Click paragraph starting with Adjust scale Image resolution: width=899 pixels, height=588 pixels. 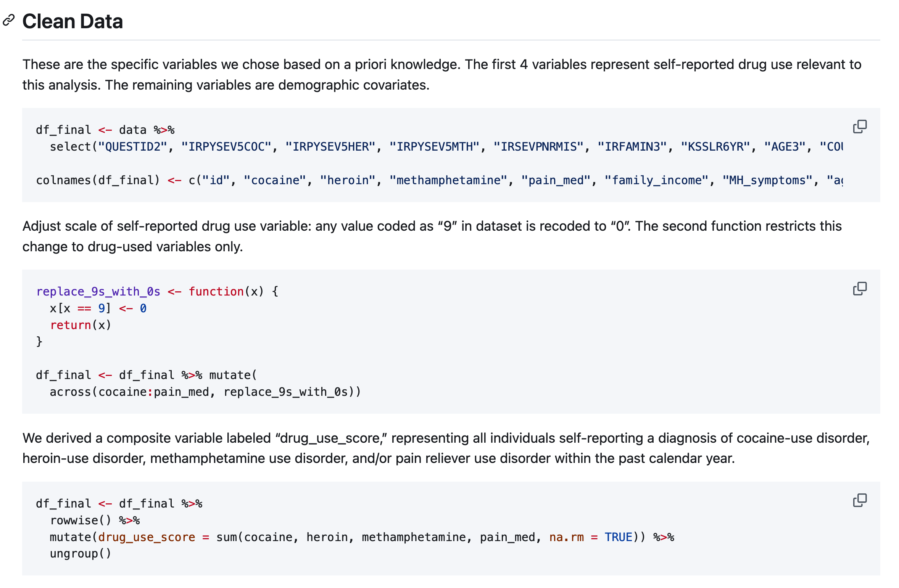(x=431, y=236)
